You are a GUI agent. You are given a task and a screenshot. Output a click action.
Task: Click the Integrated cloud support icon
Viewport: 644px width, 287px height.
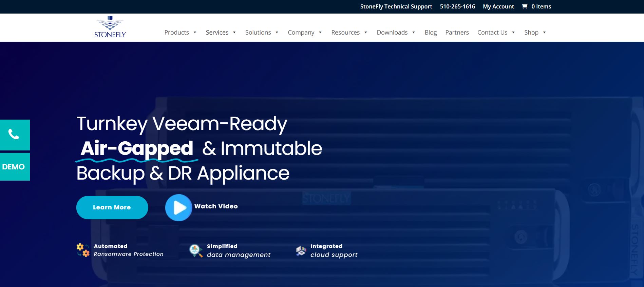tap(301, 251)
